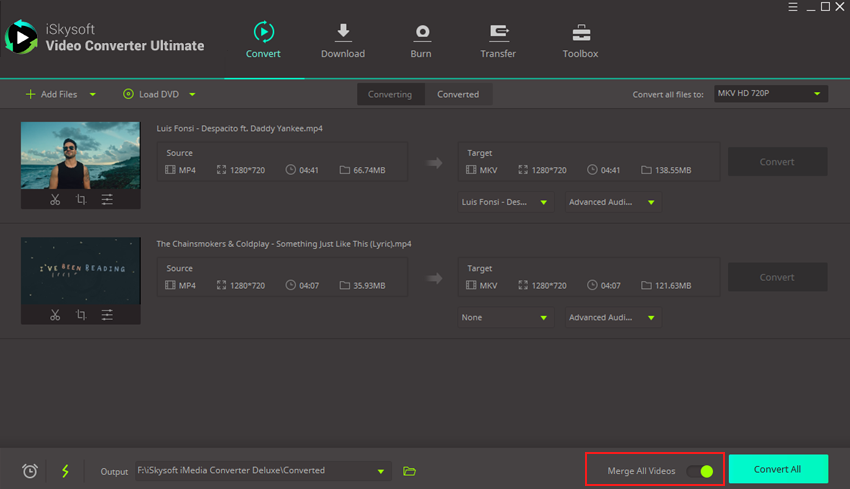
Task: Click the Convert All button
Action: [777, 469]
